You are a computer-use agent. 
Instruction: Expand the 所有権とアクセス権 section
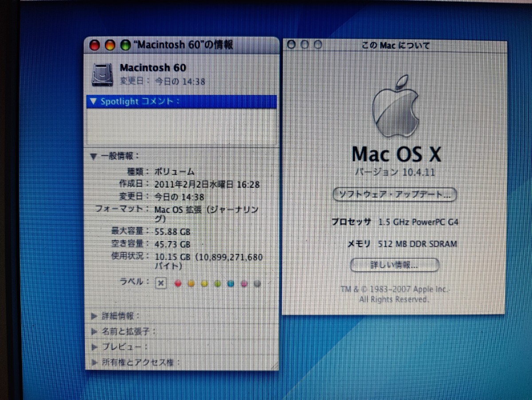pos(94,362)
